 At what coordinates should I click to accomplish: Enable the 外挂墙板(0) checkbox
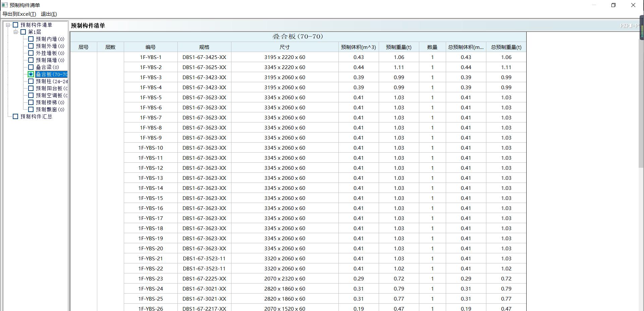tap(31, 53)
